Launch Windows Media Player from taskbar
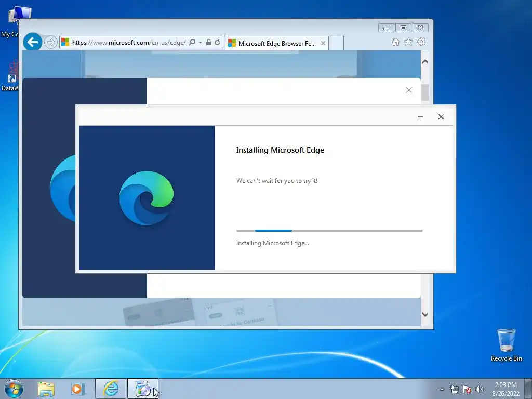Screen dimensions: 532x399 pyautogui.click(x=77, y=389)
